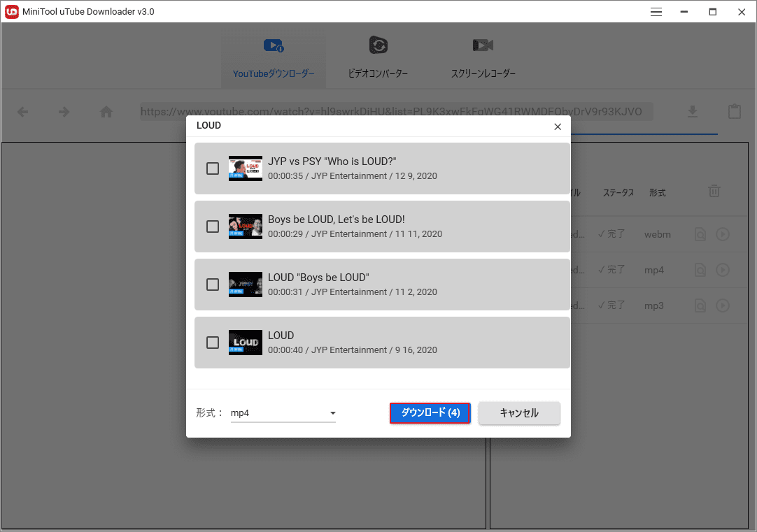757x532 pixels.
Task: Switch to スクリーンレコーダー tab
Action: (483, 59)
